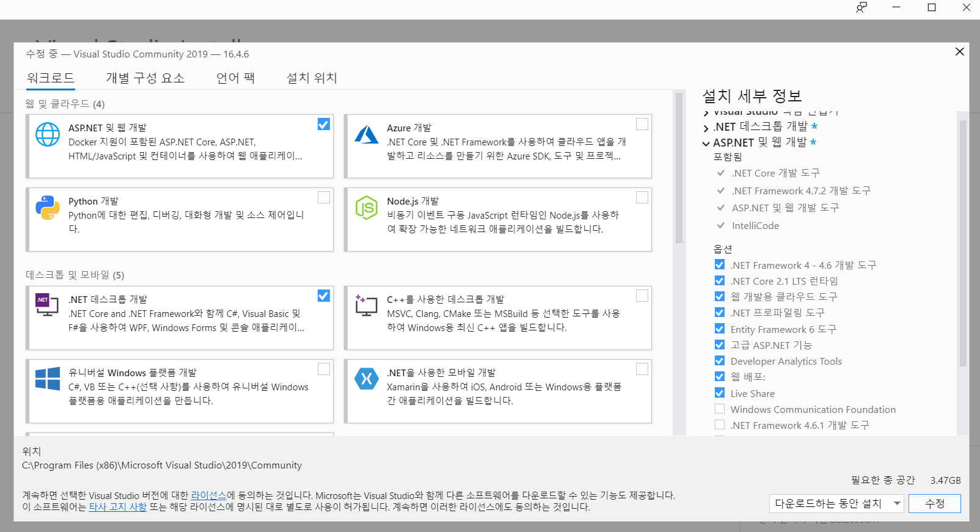
Task: Enable .NET Framework 4.6.1 개발 도구 option
Action: (x=720, y=425)
